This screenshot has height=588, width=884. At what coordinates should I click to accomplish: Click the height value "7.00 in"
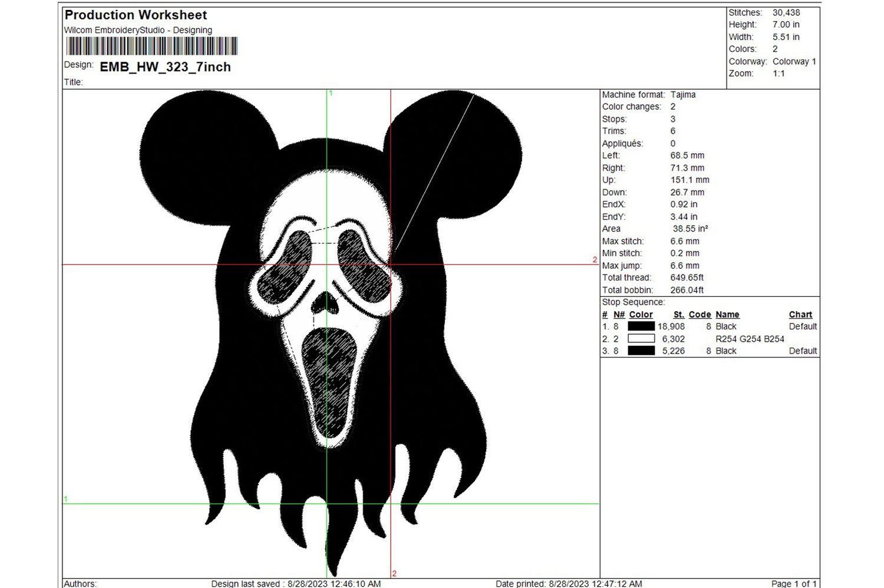[786, 25]
